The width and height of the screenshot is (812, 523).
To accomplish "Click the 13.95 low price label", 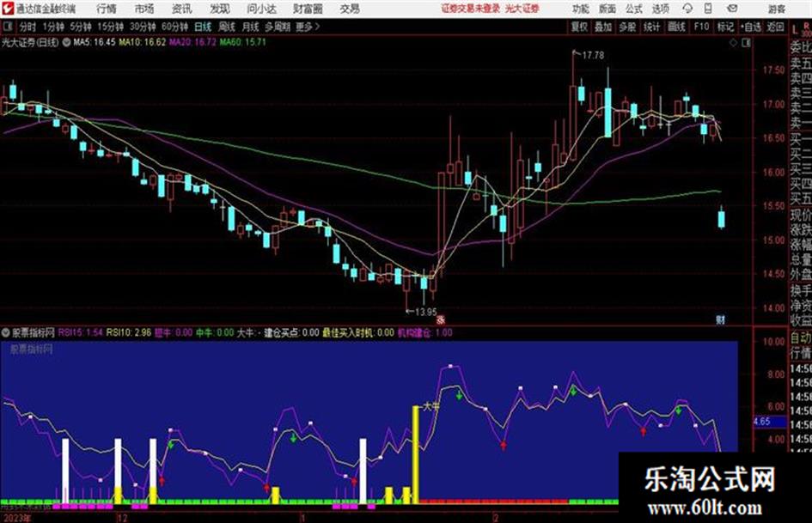I will [425, 312].
